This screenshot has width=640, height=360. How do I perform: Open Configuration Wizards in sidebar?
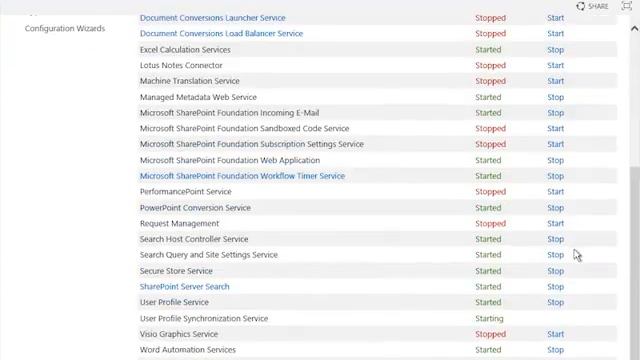click(65, 29)
